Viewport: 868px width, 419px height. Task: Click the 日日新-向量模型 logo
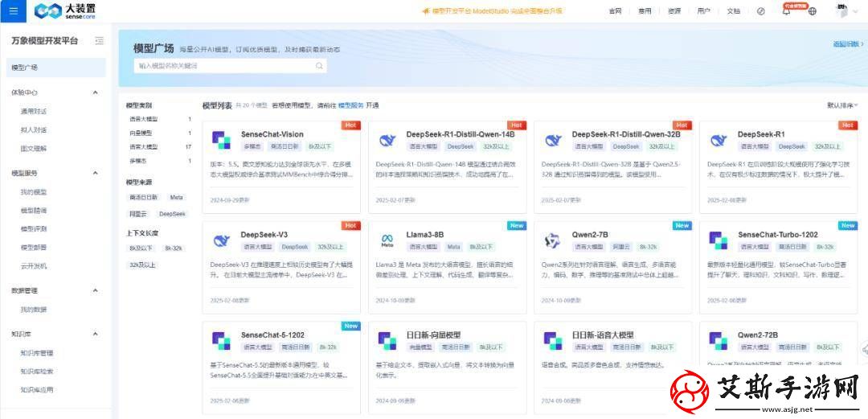(x=387, y=341)
